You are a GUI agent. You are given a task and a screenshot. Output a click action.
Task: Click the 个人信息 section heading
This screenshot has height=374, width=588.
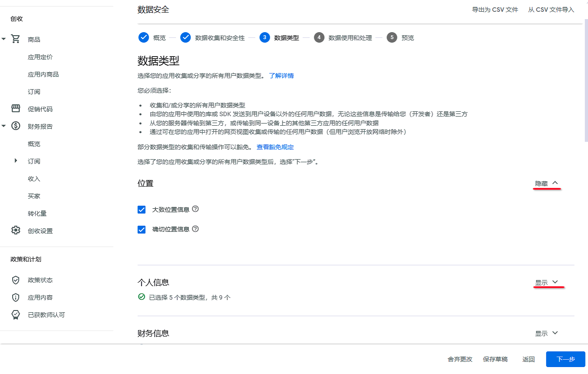pyautogui.click(x=153, y=283)
